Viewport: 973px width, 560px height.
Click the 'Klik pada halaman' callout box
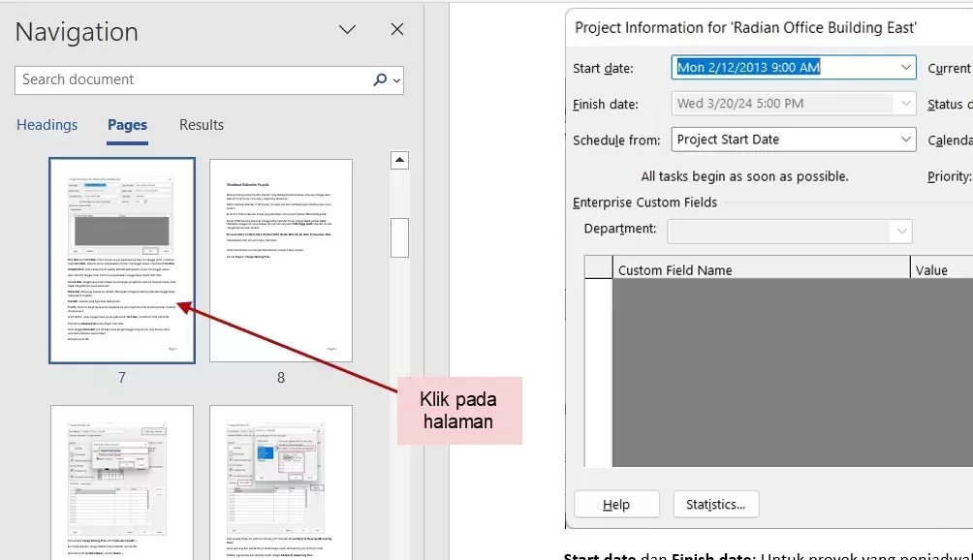[459, 411]
